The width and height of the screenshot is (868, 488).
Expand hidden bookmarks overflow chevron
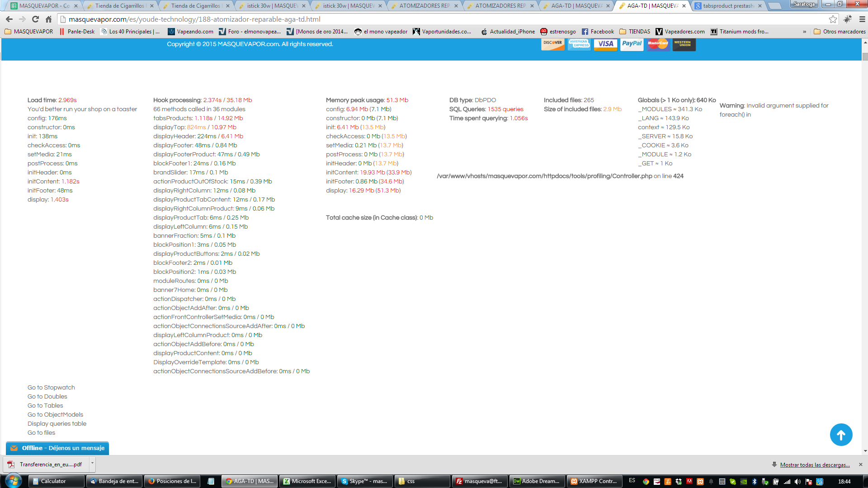tap(804, 32)
